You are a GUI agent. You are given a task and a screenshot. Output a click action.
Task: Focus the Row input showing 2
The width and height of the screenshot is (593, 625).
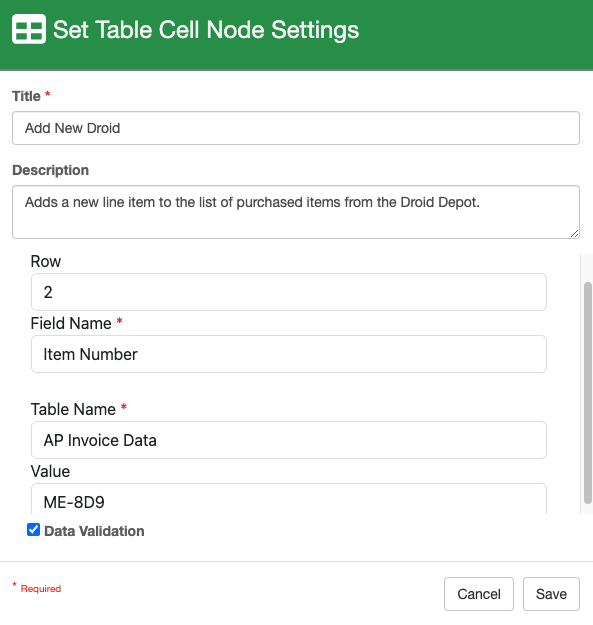[289, 292]
